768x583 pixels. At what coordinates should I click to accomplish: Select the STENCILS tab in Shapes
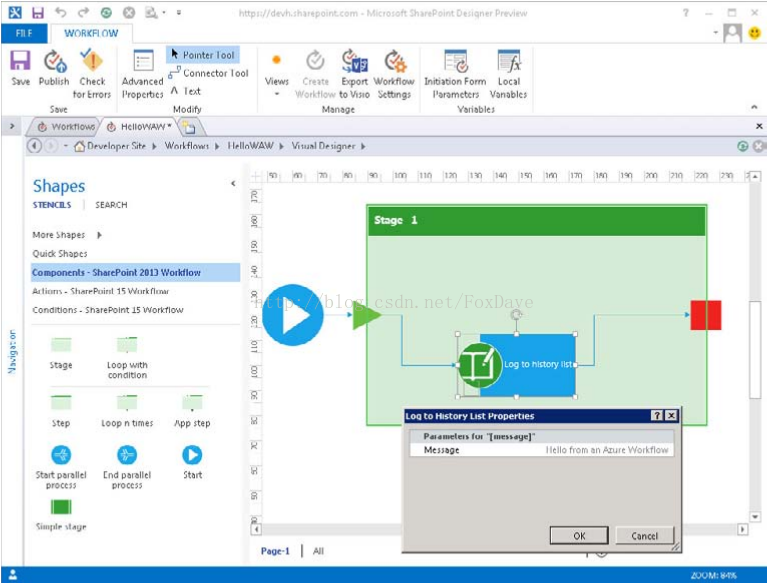point(52,205)
